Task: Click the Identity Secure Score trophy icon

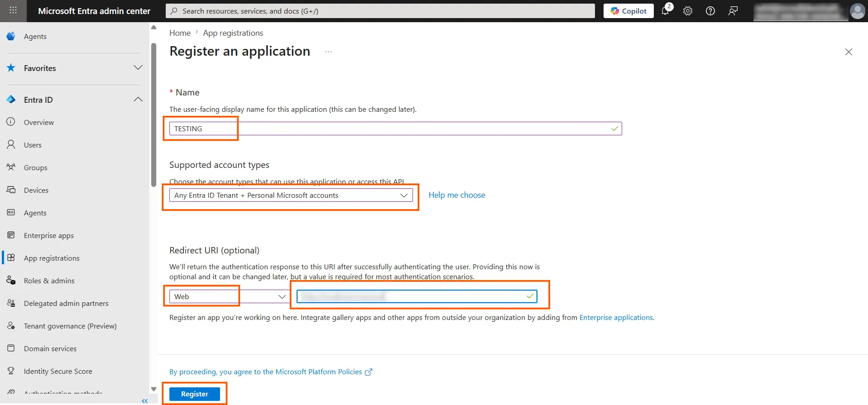Action: (x=11, y=371)
